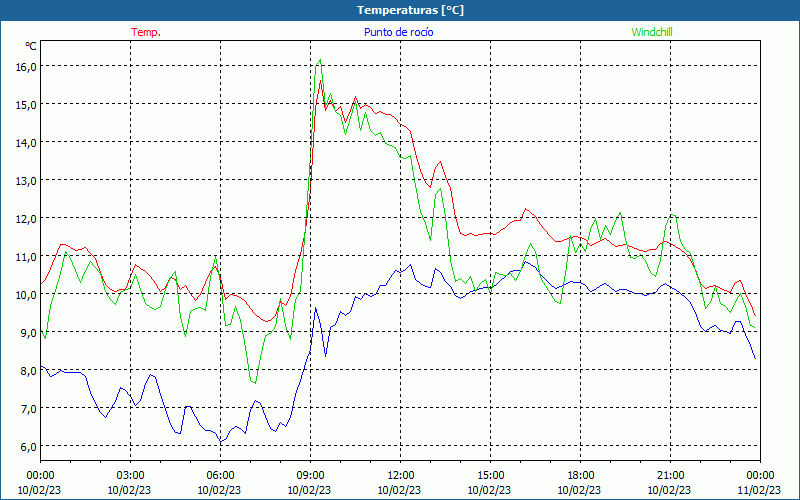Click the 11/02/23 date label

(x=760, y=490)
